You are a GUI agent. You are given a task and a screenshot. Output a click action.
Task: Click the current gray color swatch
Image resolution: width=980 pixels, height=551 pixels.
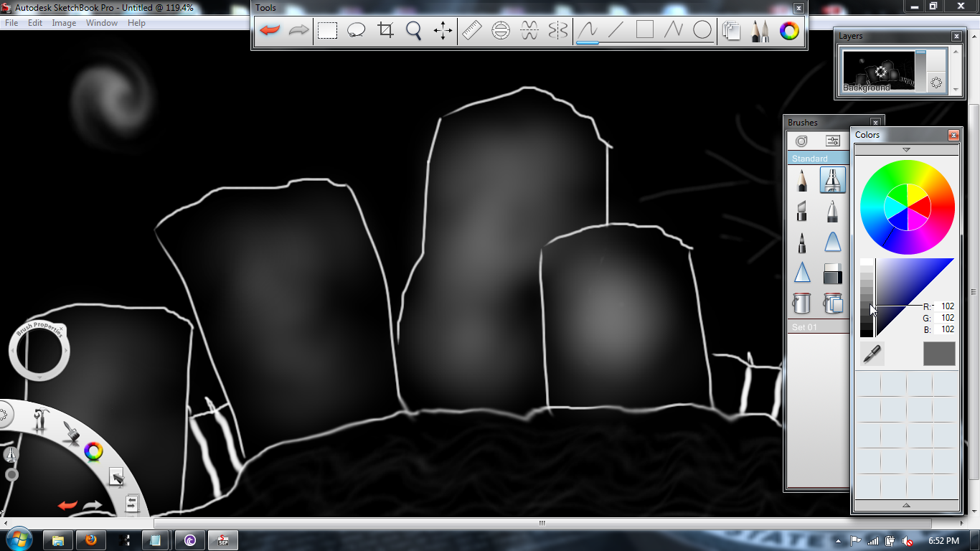point(939,354)
